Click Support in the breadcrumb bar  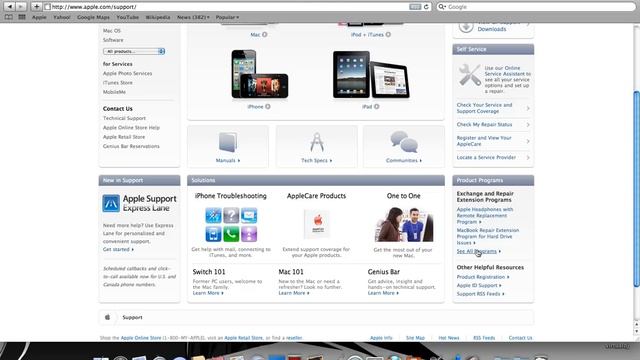click(132, 317)
